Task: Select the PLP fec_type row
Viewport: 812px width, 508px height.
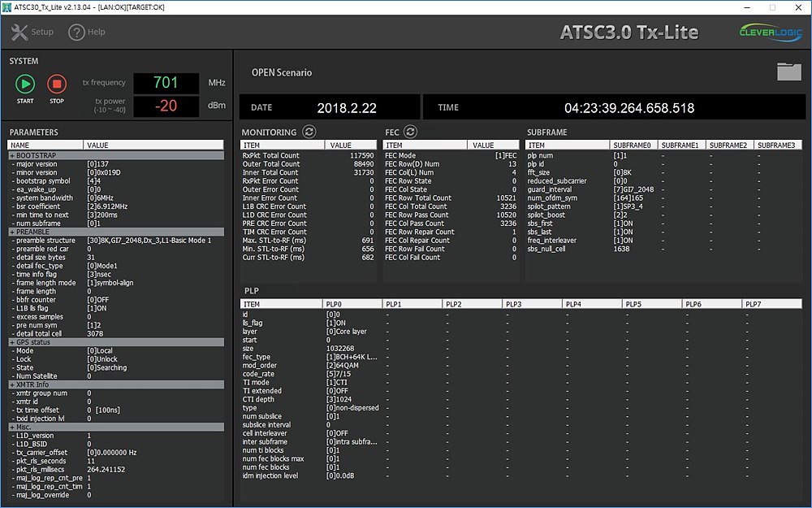Action: [521, 357]
